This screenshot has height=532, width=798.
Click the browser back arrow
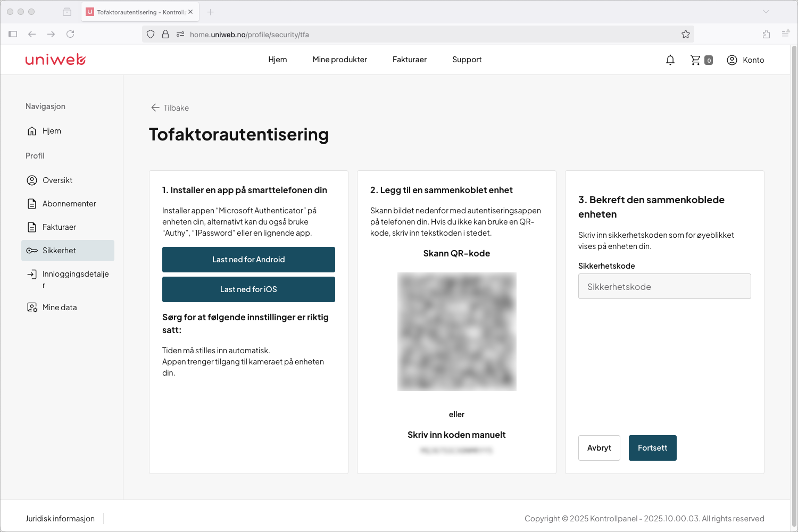click(32, 34)
